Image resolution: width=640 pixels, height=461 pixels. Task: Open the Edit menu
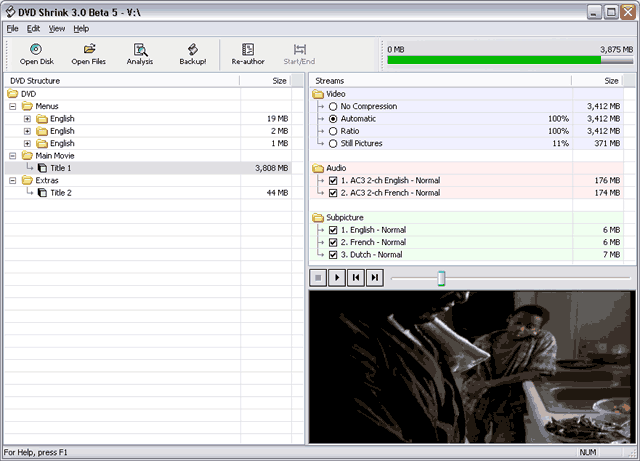point(33,29)
